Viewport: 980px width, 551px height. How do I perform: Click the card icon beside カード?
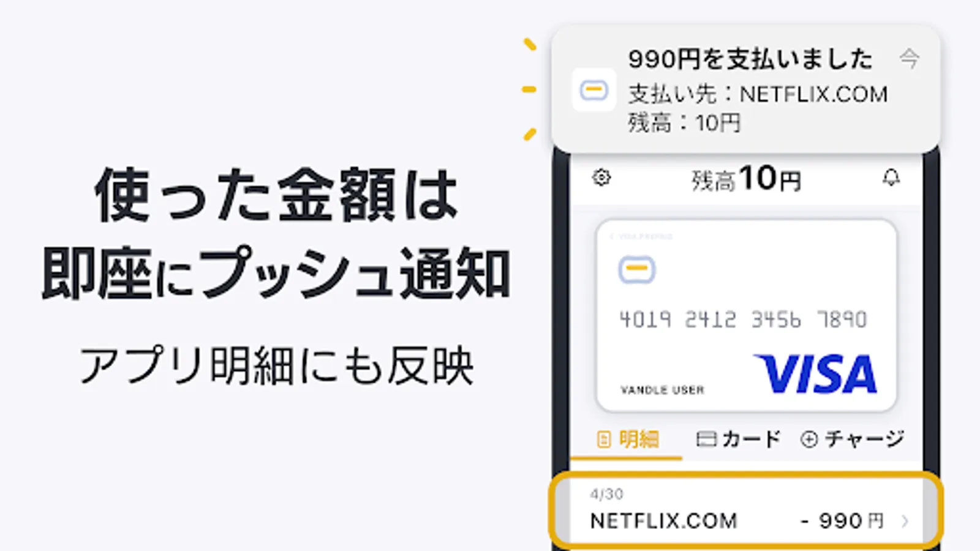(x=706, y=439)
